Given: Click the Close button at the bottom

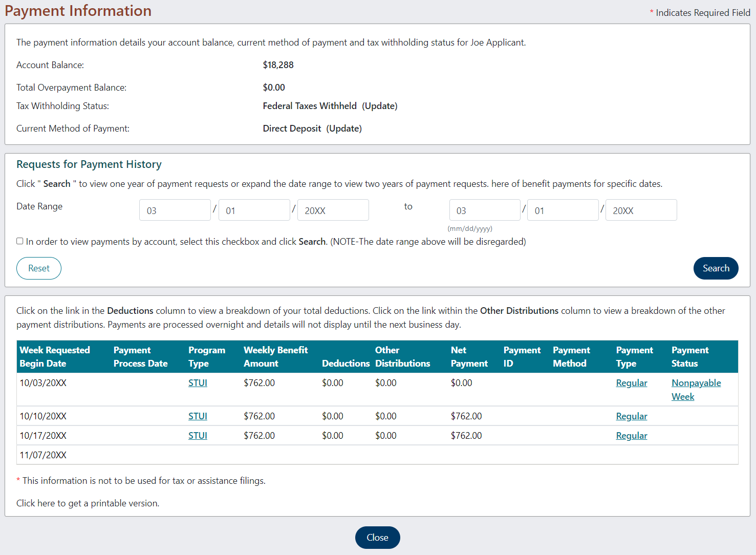Looking at the screenshot, I should tap(377, 538).
